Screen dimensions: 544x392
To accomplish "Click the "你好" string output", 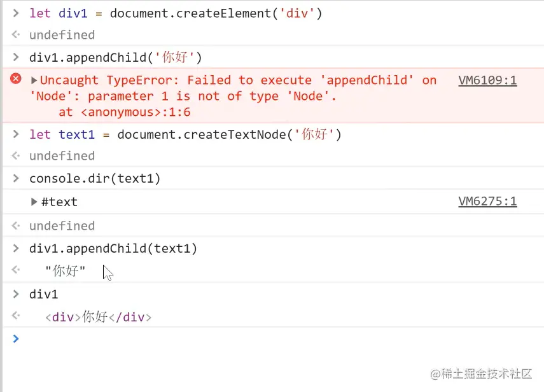I will pyautogui.click(x=65, y=270).
